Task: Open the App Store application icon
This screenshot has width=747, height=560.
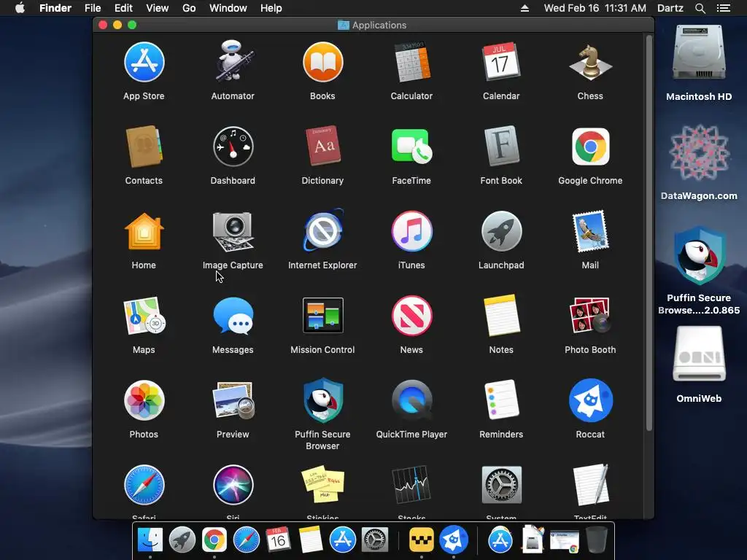Action: tap(144, 63)
